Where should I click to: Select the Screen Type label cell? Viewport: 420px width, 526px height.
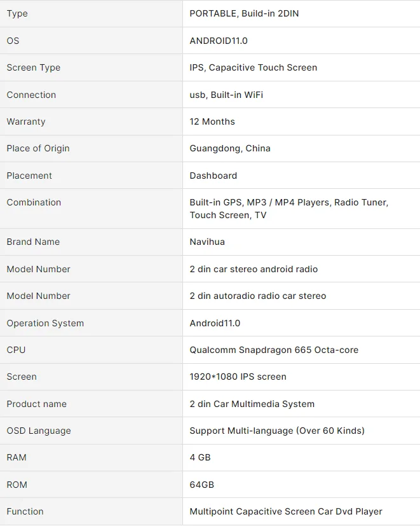[x=34, y=67]
